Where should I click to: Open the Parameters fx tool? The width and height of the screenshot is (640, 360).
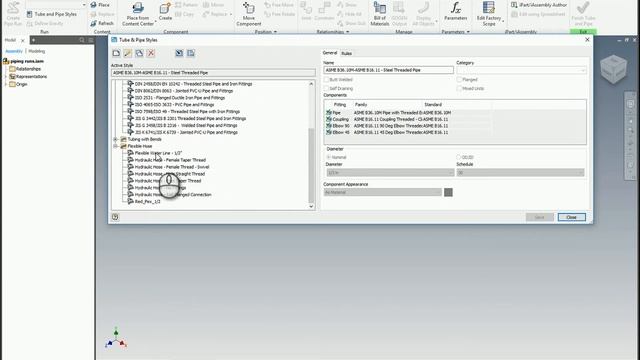456,11
